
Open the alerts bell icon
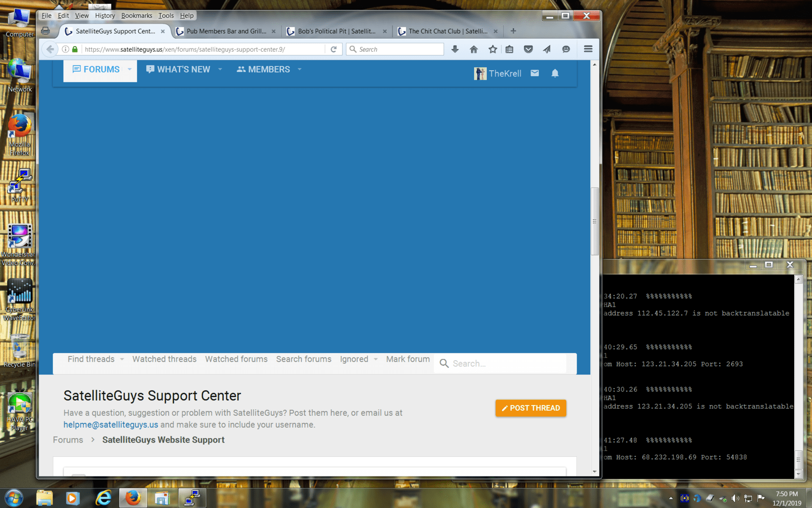[x=555, y=73]
